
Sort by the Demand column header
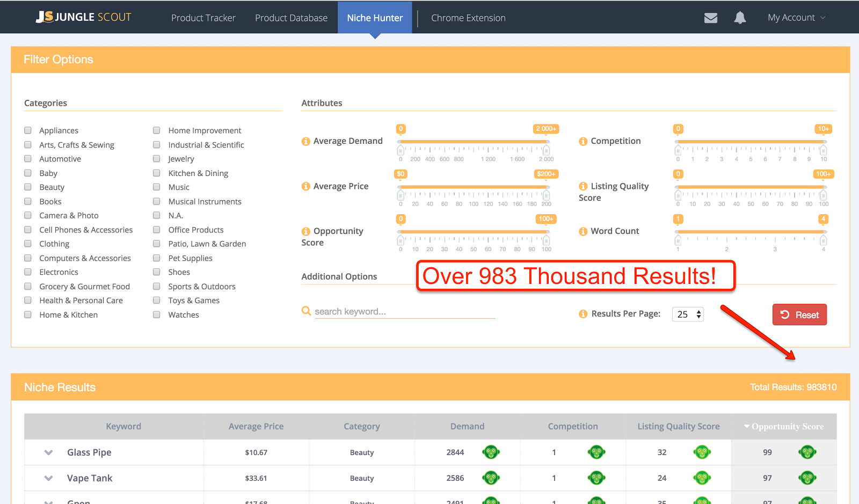(x=467, y=426)
